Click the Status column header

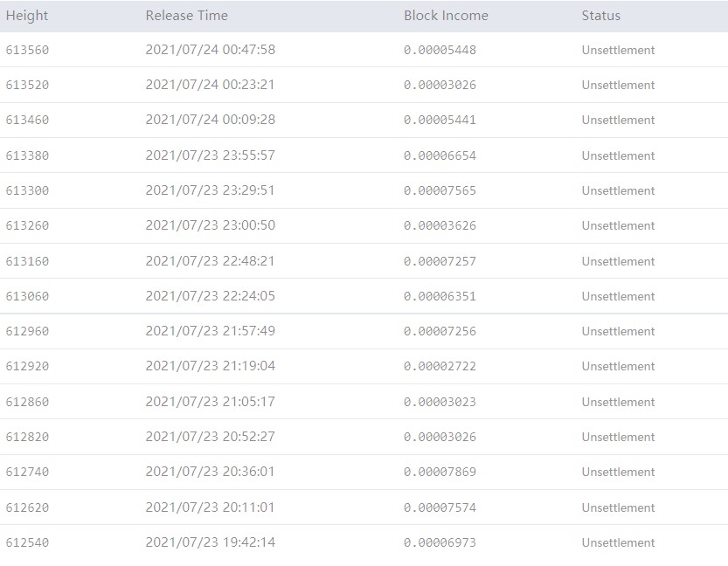click(600, 16)
